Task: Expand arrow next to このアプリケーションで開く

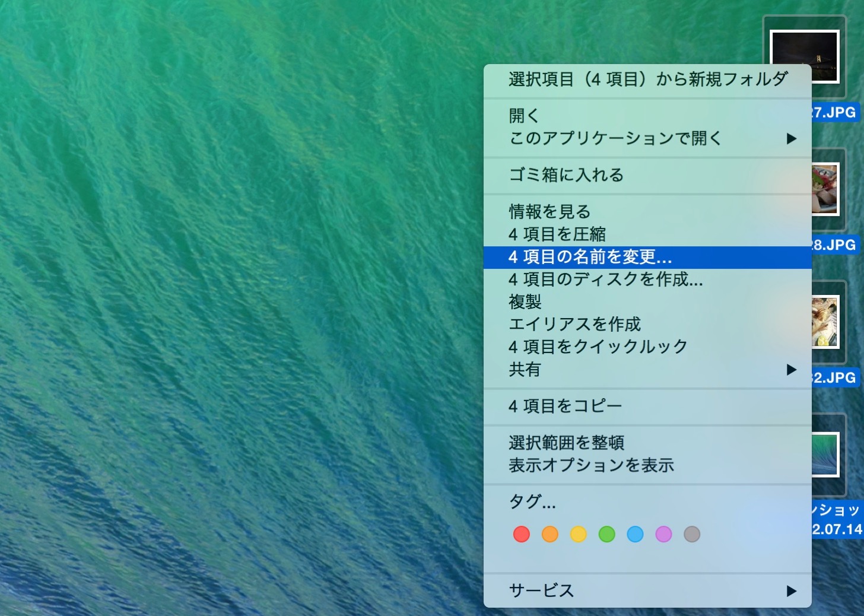Action: (791, 138)
